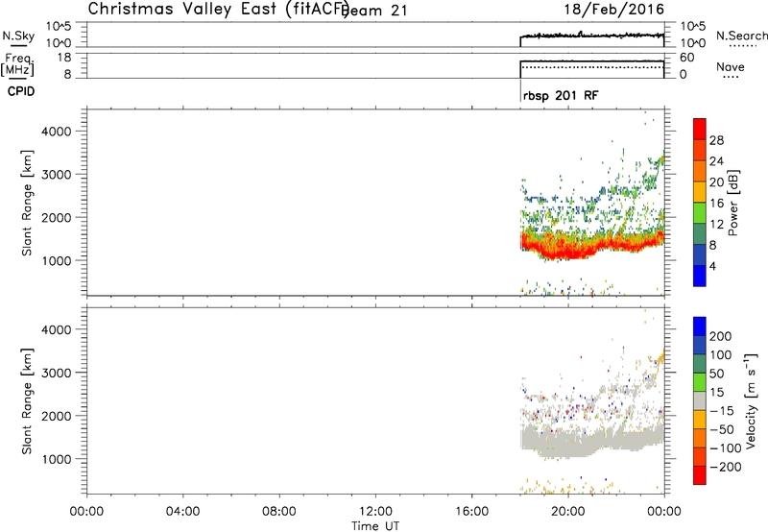Click the Velocity [m s-1] colorbar label
Viewport: 768px width, 532px height.
pos(751,400)
